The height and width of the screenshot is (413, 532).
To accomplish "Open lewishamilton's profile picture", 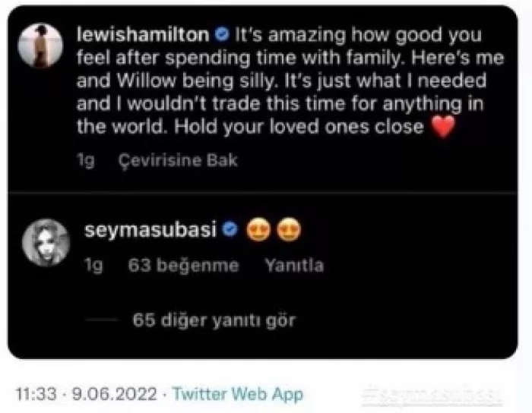I will 40,46.
